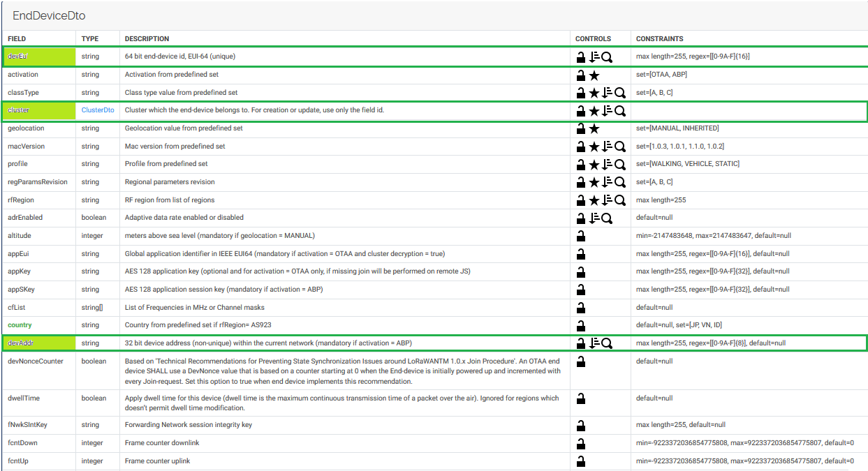Click the CONSTRAINTS column header
Viewport: 868px width, 471px height.
pyautogui.click(x=659, y=39)
